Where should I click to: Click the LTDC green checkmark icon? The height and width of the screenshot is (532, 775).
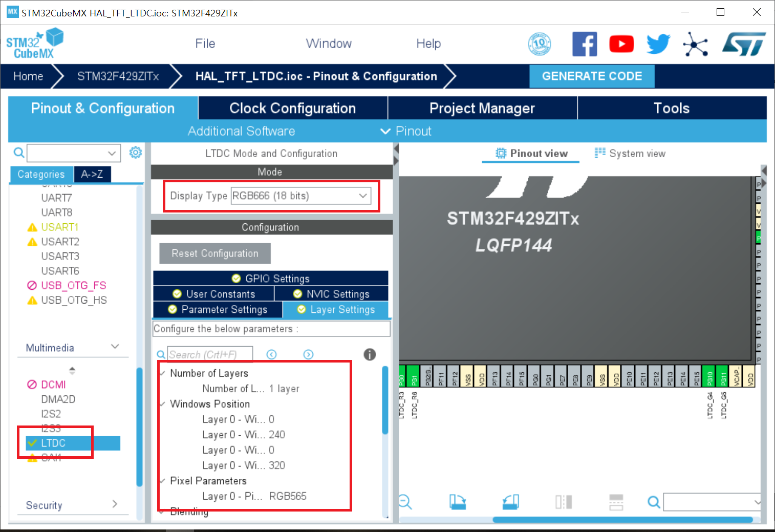32,443
